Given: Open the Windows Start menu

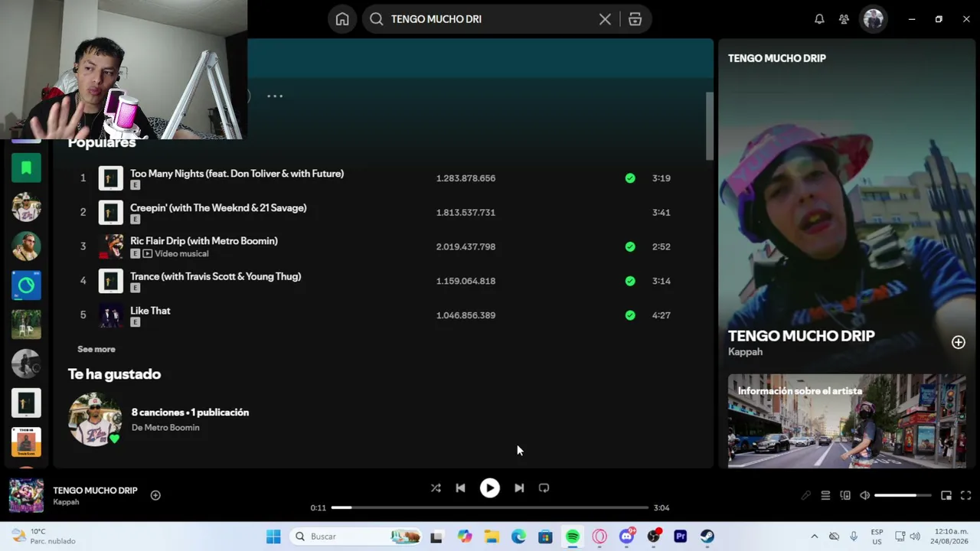Looking at the screenshot, I should 273,536.
